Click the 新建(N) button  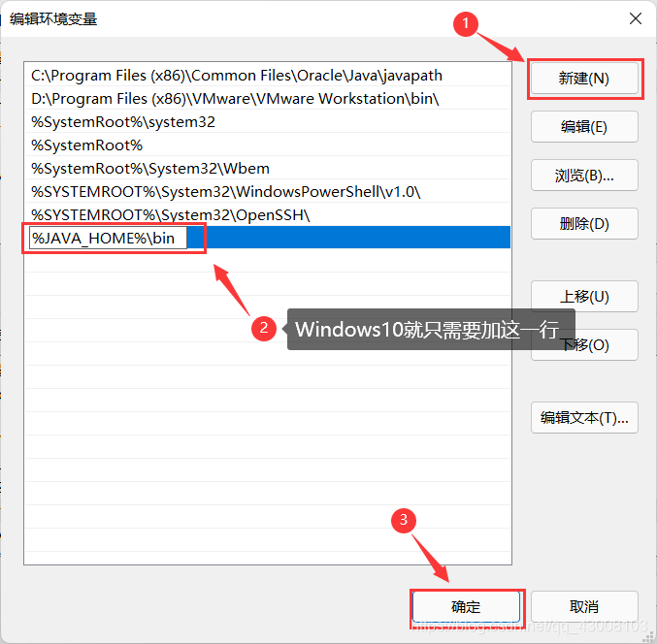point(584,79)
